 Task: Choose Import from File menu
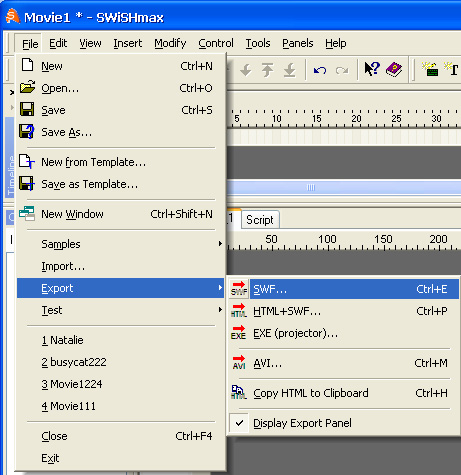[120, 266]
